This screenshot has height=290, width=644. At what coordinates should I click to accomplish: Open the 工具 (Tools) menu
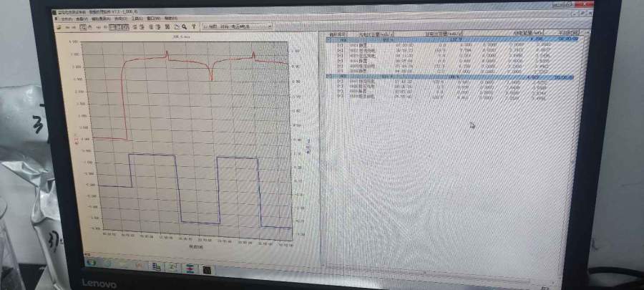pyautogui.click(x=137, y=19)
